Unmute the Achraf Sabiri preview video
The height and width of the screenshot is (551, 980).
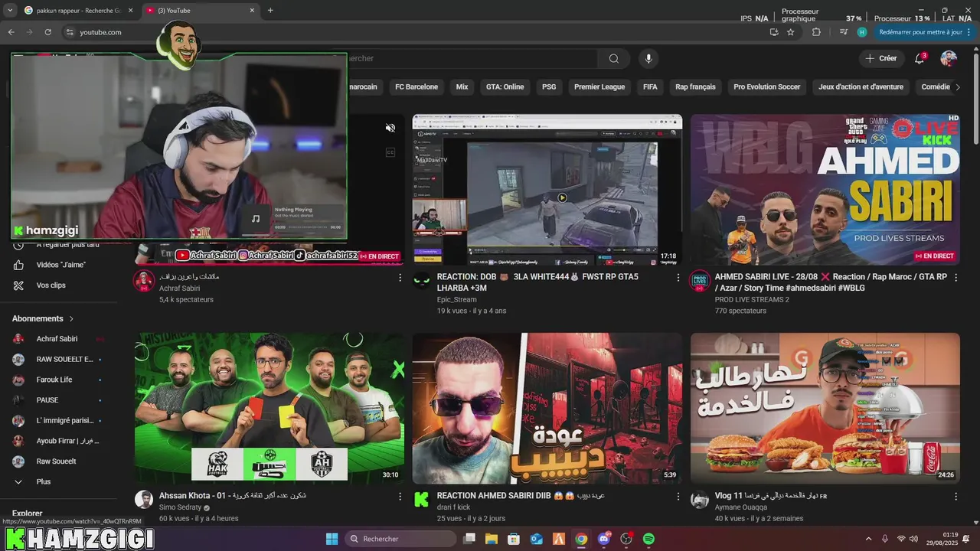390,128
